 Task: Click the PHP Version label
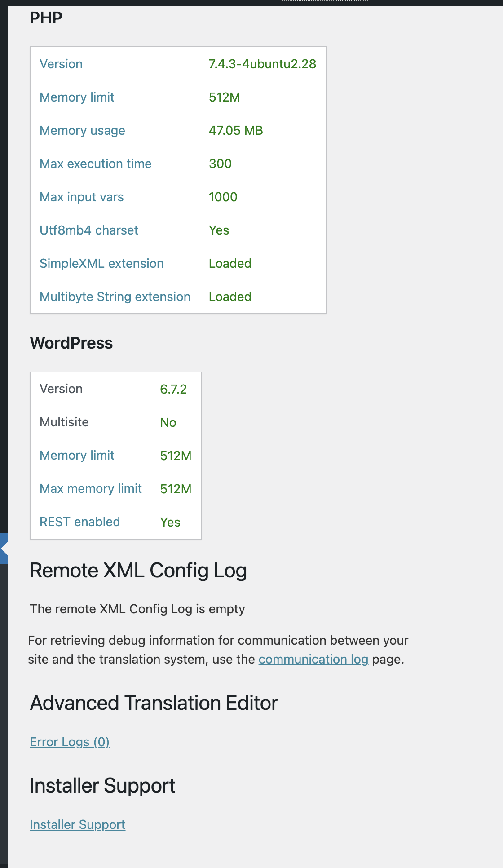[x=61, y=64]
